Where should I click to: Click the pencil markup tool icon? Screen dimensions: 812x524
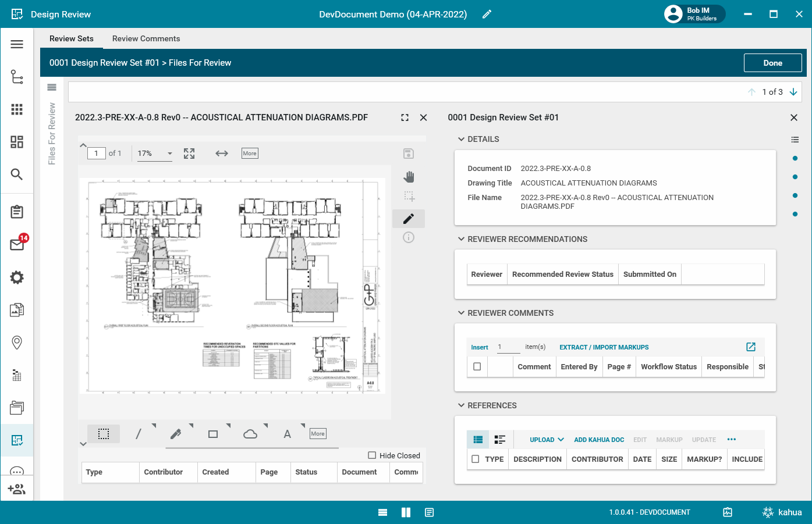(x=409, y=219)
